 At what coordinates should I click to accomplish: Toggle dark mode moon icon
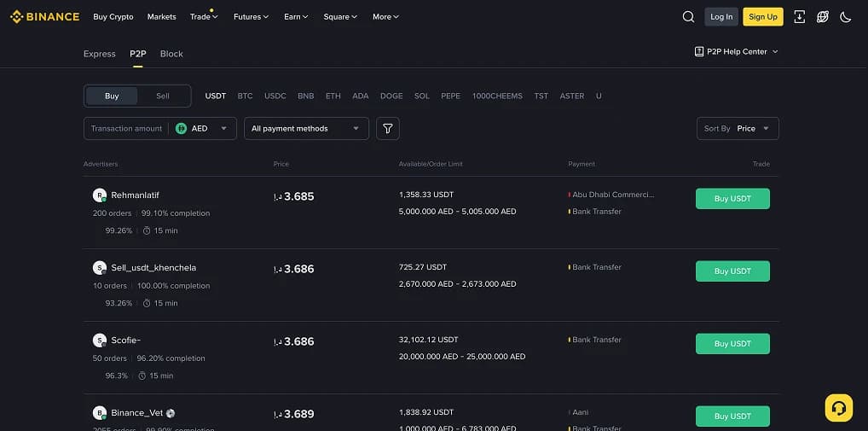(x=845, y=16)
